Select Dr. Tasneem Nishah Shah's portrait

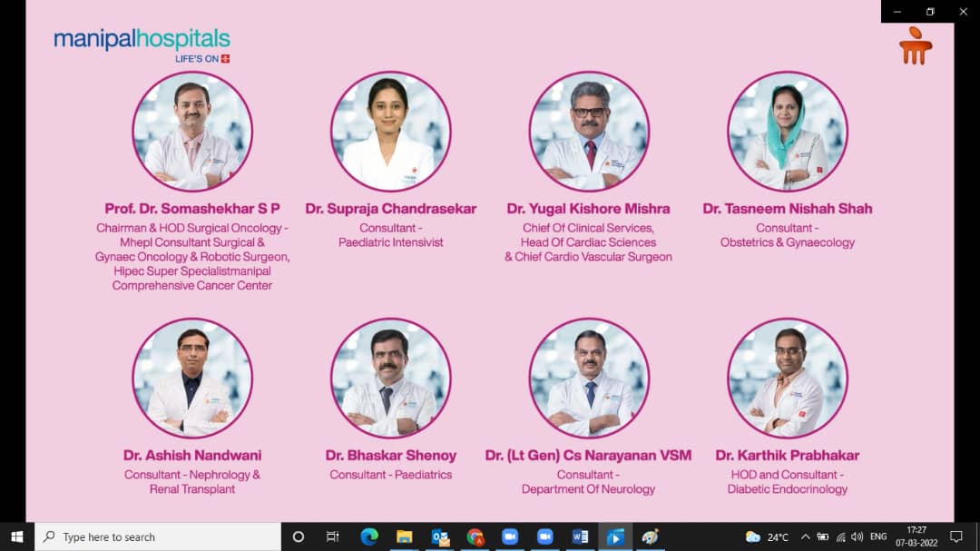click(x=788, y=132)
